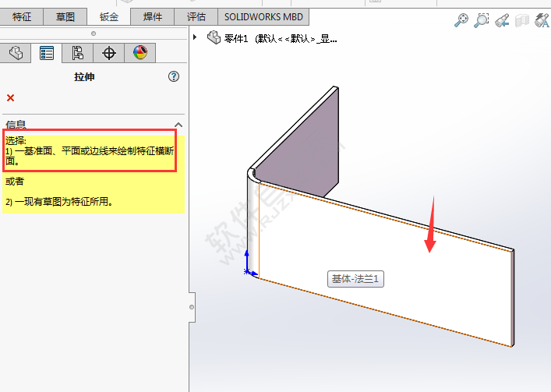Click the blue origin marker in the viewport
551x392 pixels.
click(x=247, y=271)
